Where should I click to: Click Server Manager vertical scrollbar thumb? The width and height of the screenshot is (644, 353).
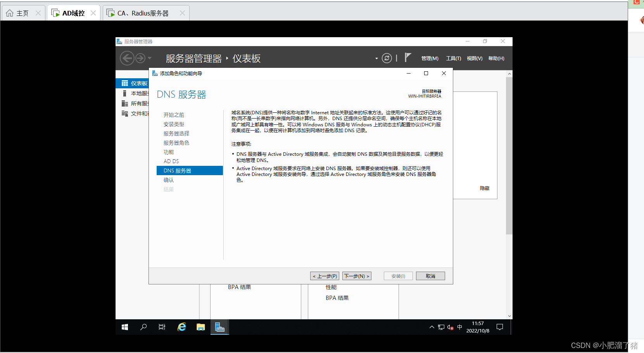(509, 156)
